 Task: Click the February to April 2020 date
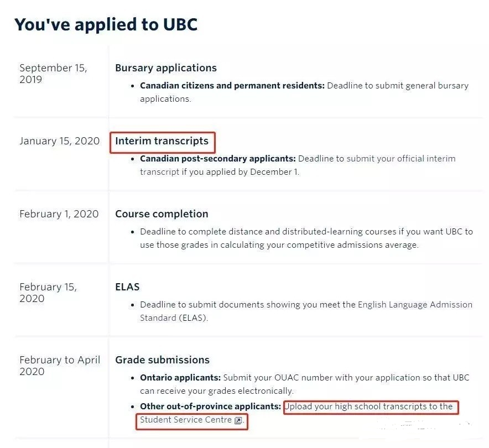pyautogui.click(x=60, y=366)
